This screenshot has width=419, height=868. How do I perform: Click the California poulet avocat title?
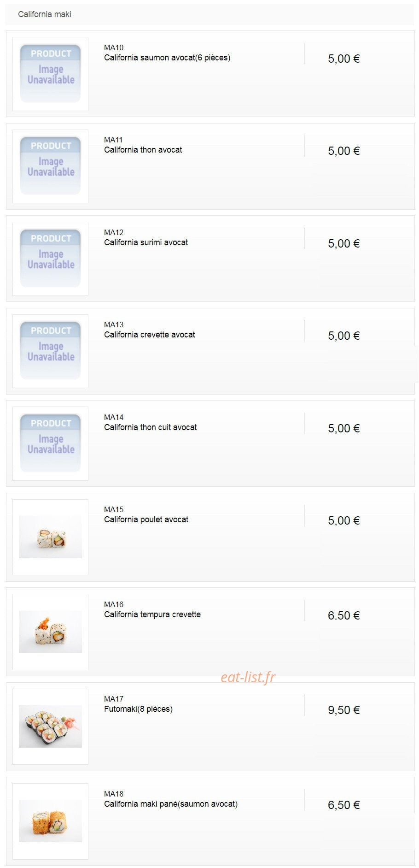pyautogui.click(x=146, y=520)
